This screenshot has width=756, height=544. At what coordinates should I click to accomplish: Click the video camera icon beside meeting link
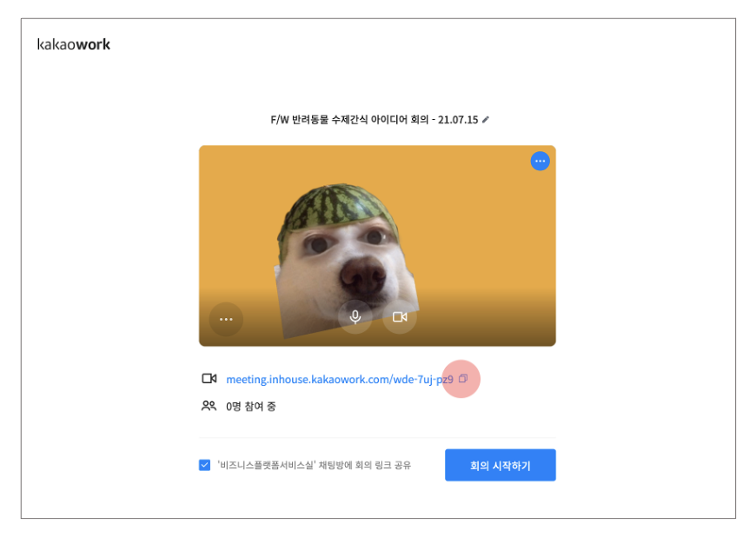pyautogui.click(x=209, y=379)
